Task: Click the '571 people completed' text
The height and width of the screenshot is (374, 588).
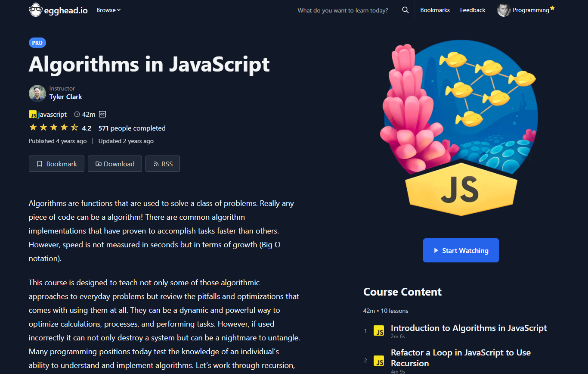Action: [x=132, y=128]
